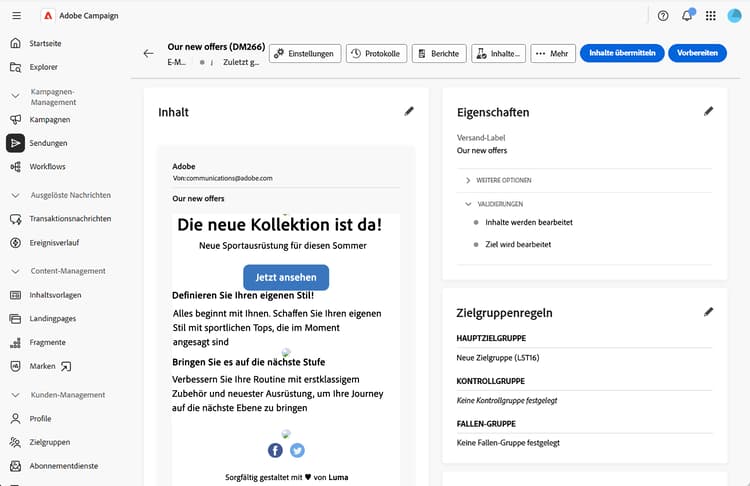750x486 pixels.
Task: Click the Sendungen paper-plane icon
Action: pos(15,143)
